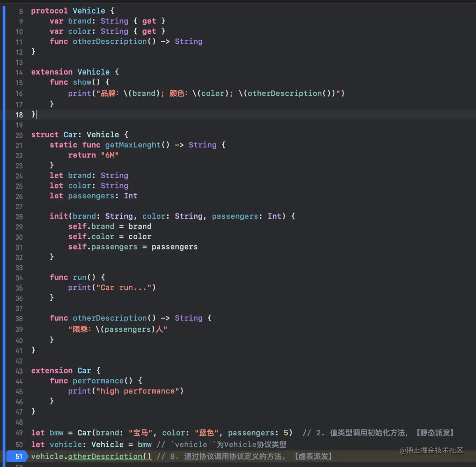
Task: Click 'print("Car run...")' on line 35
Action: coord(112,288)
